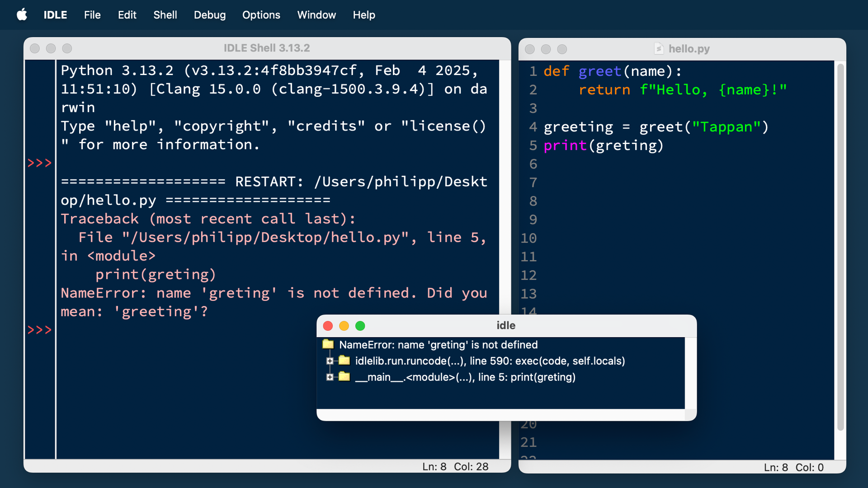Open the Window menu
The width and height of the screenshot is (868, 488).
click(x=316, y=14)
